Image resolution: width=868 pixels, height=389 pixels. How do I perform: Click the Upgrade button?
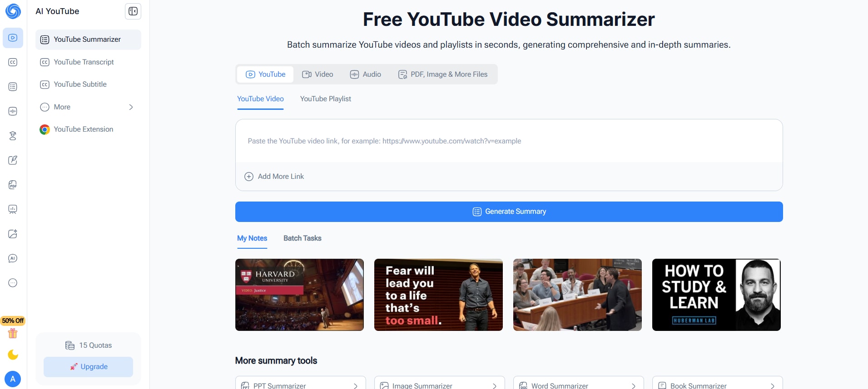point(89,367)
